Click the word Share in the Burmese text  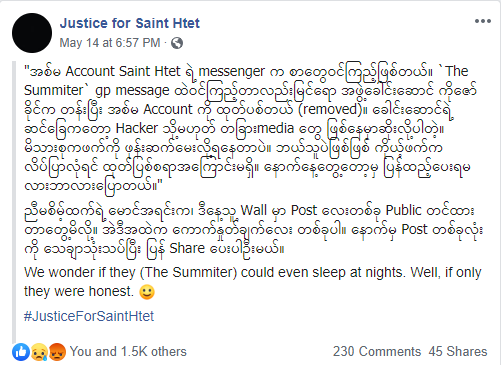pos(187,249)
